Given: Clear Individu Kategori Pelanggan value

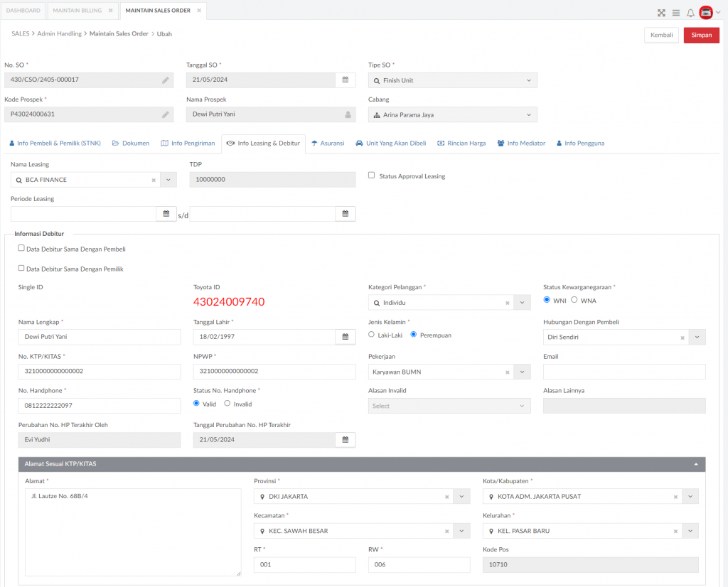Looking at the screenshot, I should click(x=508, y=303).
